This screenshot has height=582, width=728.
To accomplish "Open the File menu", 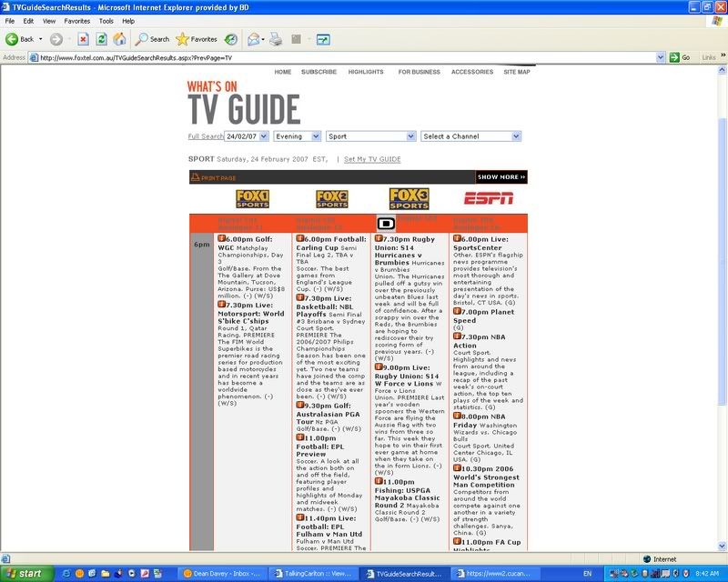I will 10,21.
